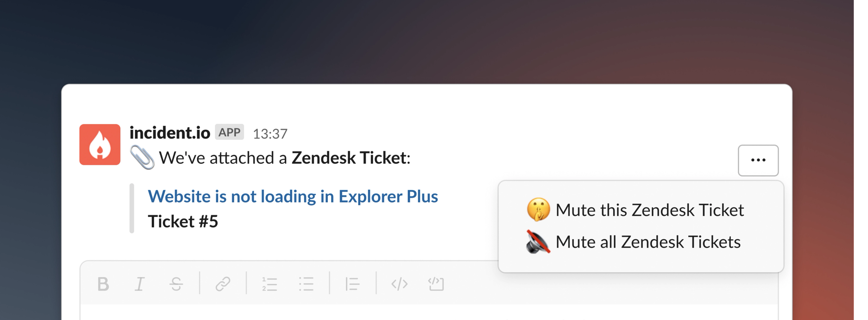Click the 13:37 message timestamp
Viewport: 868px width, 320px height.
[270, 134]
